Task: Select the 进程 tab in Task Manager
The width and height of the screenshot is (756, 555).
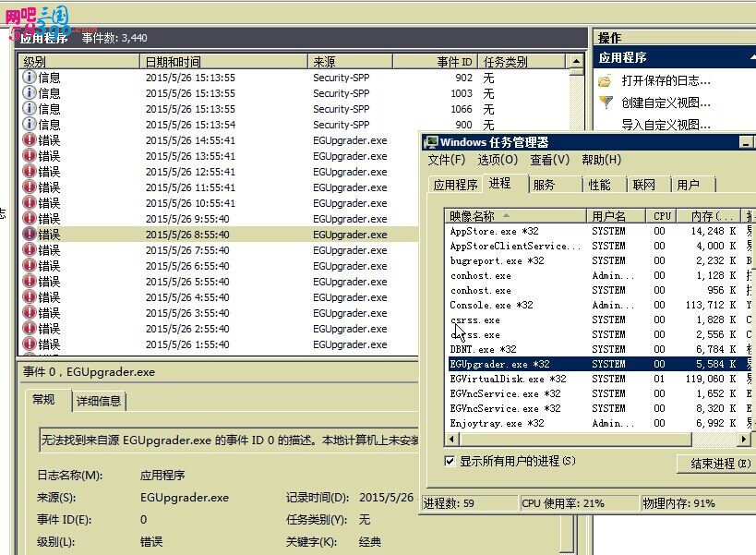Action: pyautogui.click(x=504, y=183)
